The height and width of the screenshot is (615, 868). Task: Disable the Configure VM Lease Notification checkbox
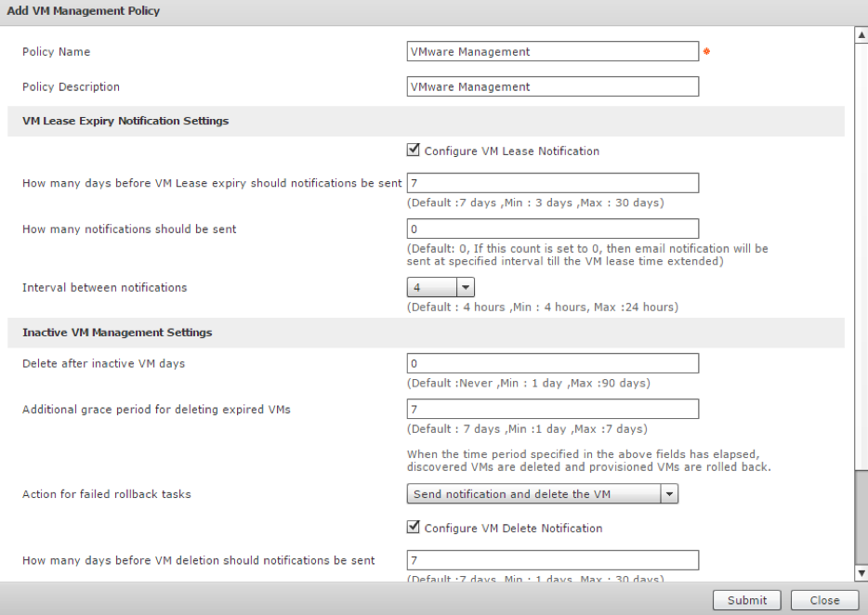413,150
